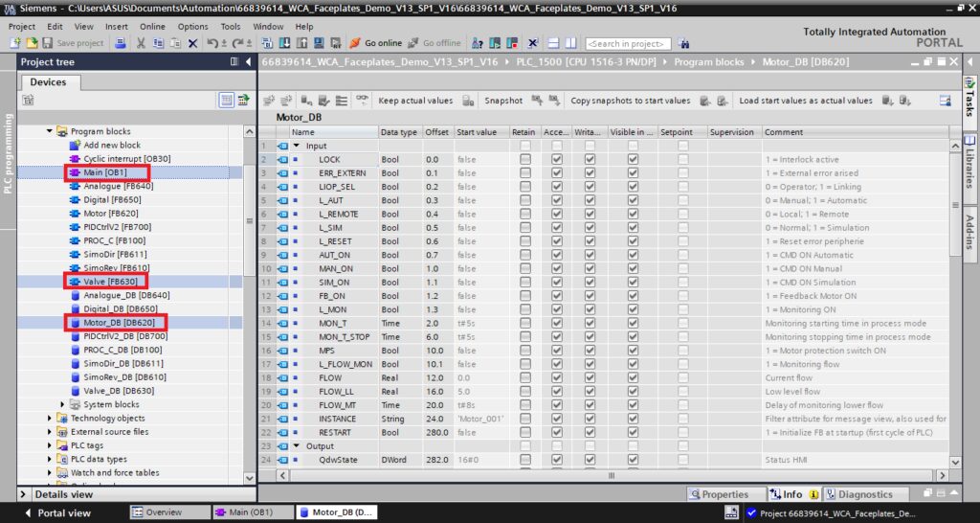Screen dimensions: 980x523
Task: Click the Snapshot button
Action: pos(503,100)
